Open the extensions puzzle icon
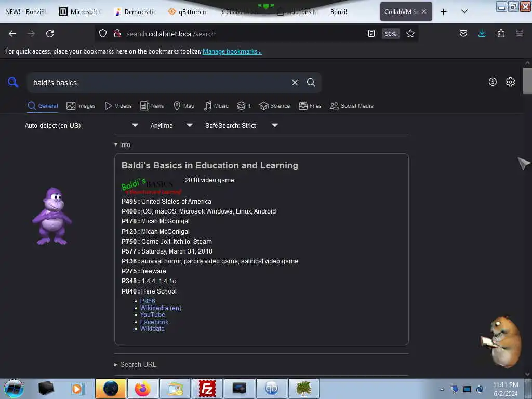Image resolution: width=532 pixels, height=399 pixels. 501,34
